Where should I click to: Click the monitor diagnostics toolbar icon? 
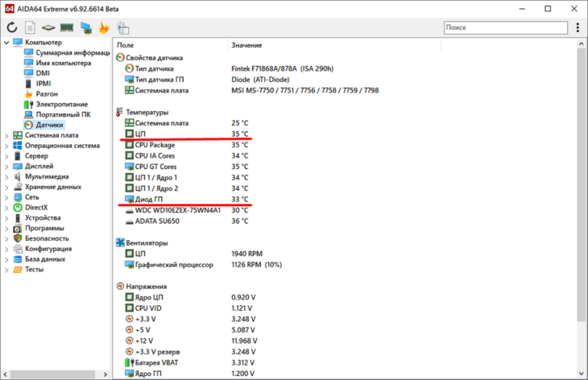point(86,28)
